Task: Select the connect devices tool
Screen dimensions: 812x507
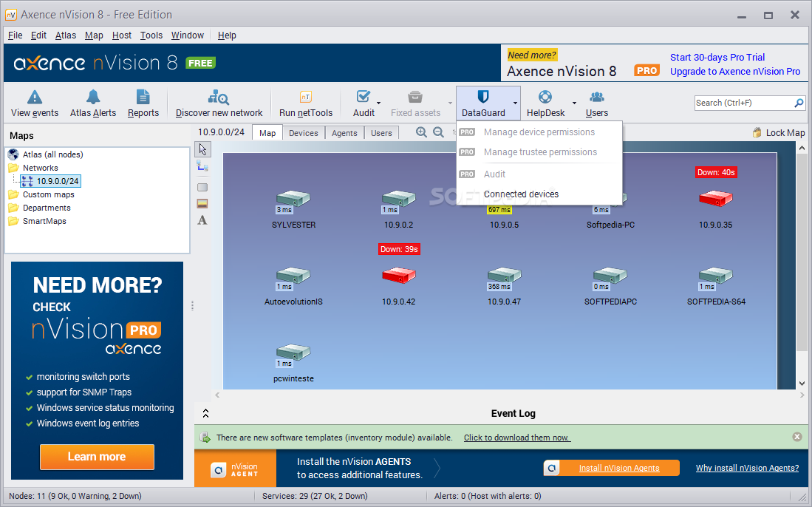Action: (202, 166)
